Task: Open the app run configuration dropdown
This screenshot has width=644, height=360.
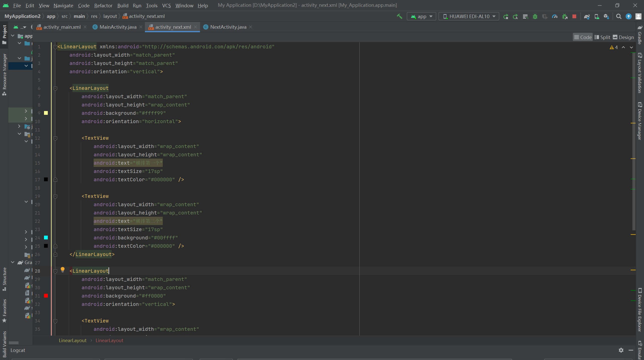Action: 421,16
